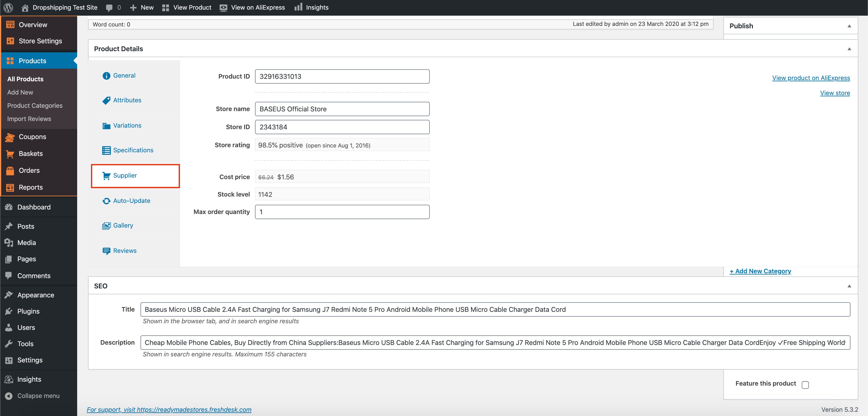Open the comments bubble icon in admin bar
Viewport: 868px width, 416px height.
(109, 8)
